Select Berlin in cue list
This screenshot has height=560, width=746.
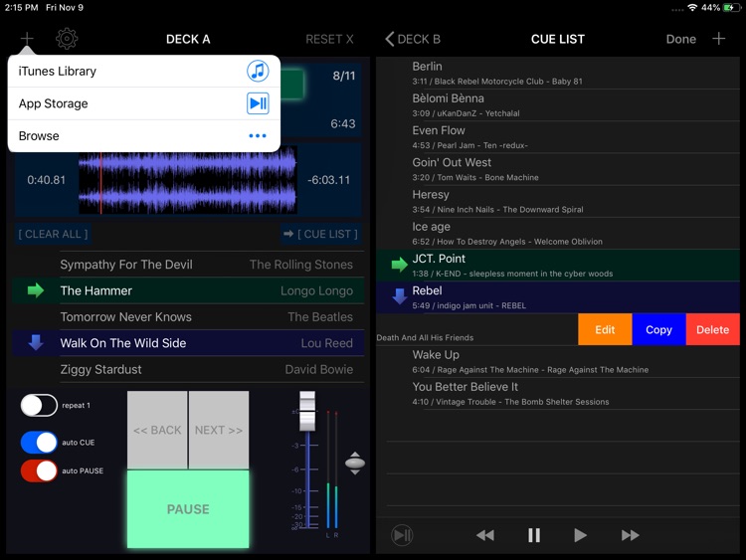pyautogui.click(x=558, y=74)
